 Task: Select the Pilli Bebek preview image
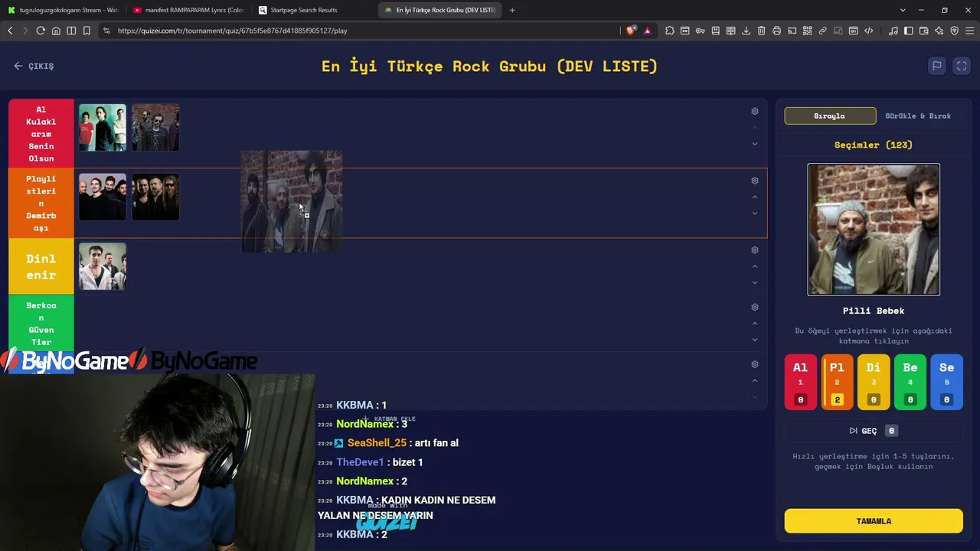(x=874, y=230)
